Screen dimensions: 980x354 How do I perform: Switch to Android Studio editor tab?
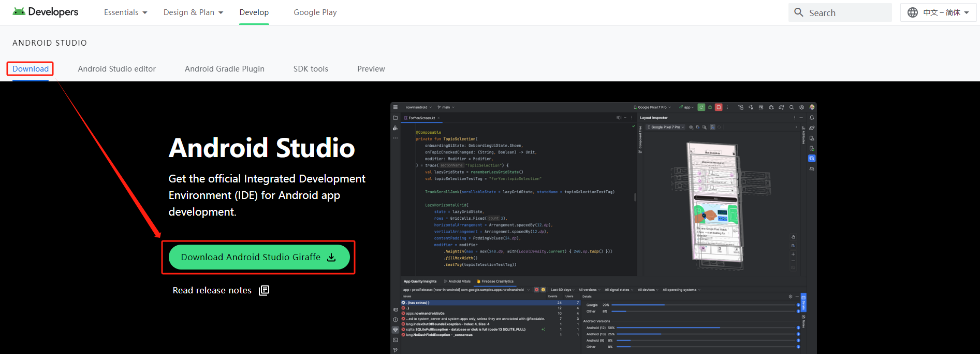[x=116, y=69]
